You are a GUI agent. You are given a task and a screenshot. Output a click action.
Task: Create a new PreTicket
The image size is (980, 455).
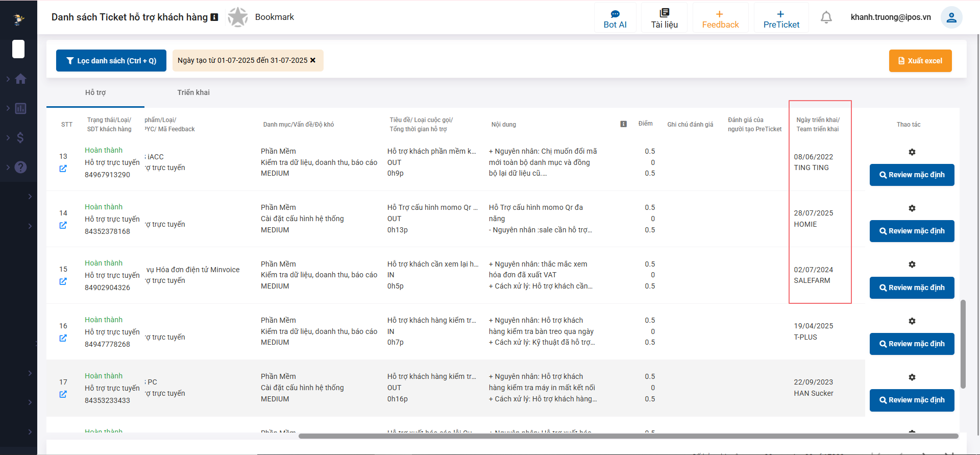coord(781,18)
